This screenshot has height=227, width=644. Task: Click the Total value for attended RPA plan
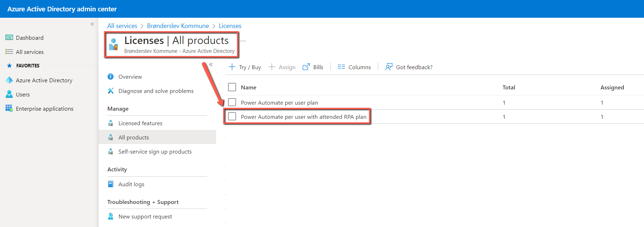[504, 117]
